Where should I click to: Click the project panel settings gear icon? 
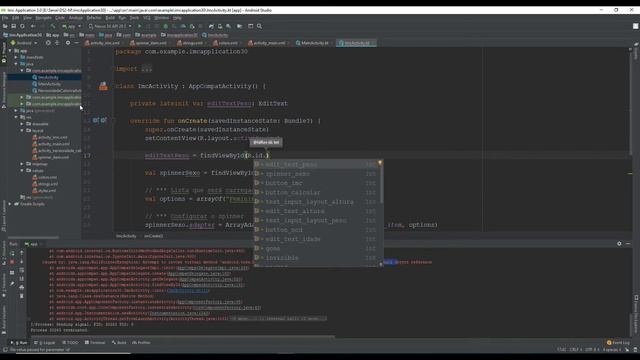coord(68,43)
